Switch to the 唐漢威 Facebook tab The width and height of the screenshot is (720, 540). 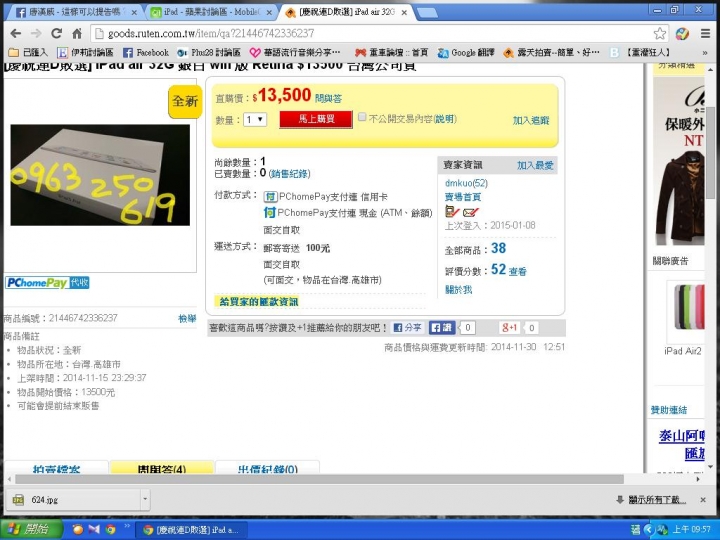(x=75, y=12)
